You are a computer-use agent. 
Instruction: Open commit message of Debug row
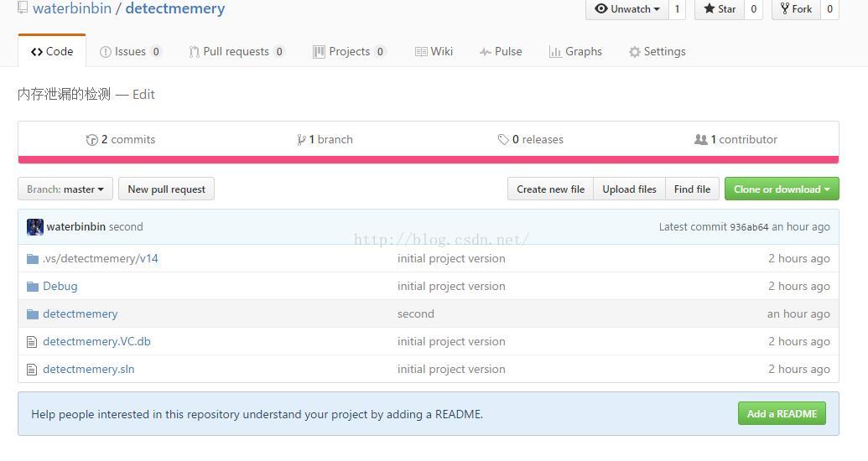point(451,286)
